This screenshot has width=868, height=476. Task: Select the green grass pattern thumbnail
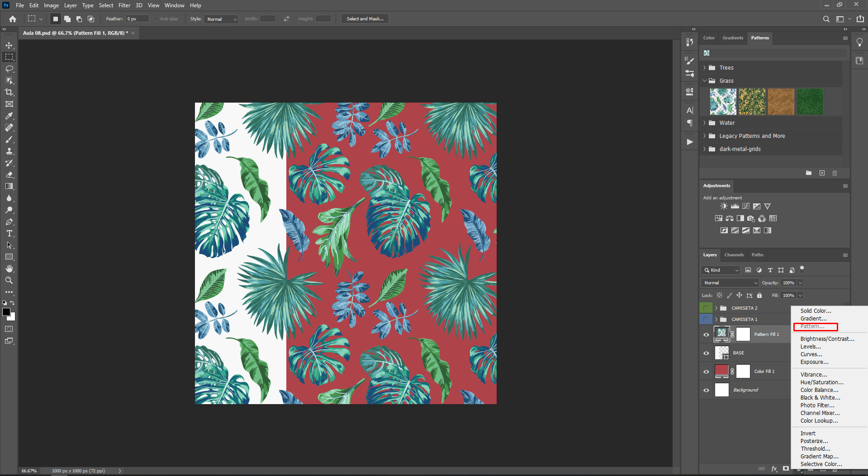[810, 101]
